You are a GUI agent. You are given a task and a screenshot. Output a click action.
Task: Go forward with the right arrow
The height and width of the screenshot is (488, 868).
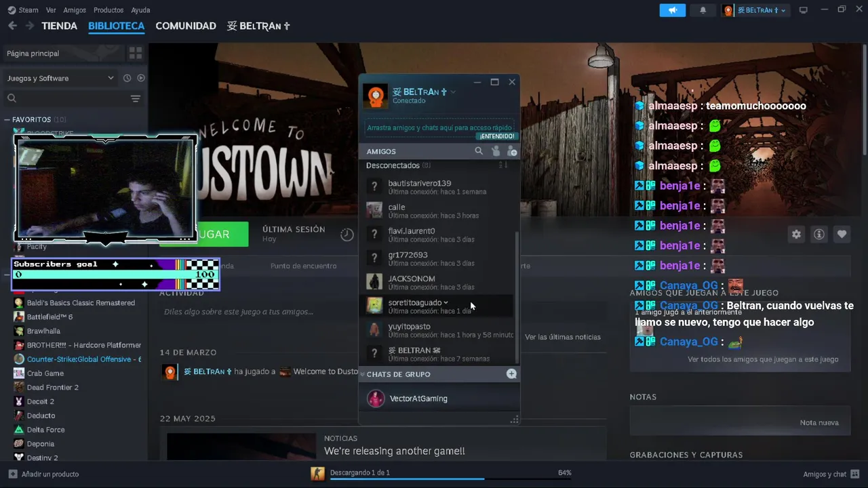pos(29,26)
